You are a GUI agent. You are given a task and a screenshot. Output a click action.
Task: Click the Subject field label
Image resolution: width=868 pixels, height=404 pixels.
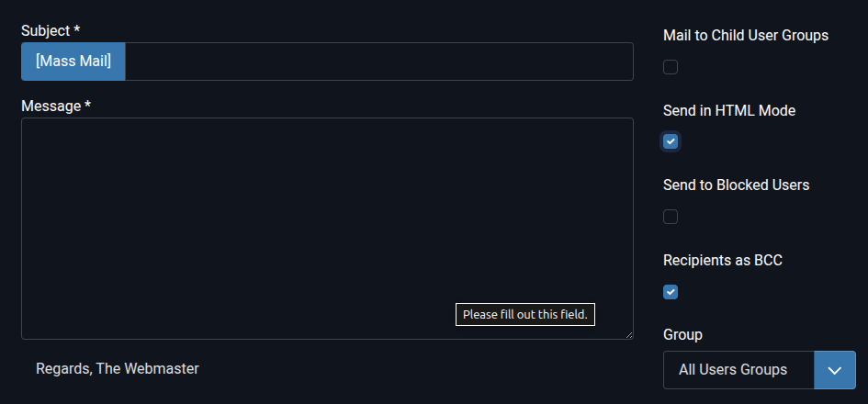[46, 30]
